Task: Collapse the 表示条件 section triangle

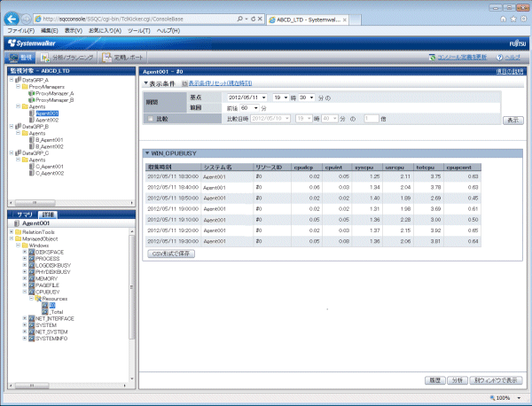Action: [146, 82]
